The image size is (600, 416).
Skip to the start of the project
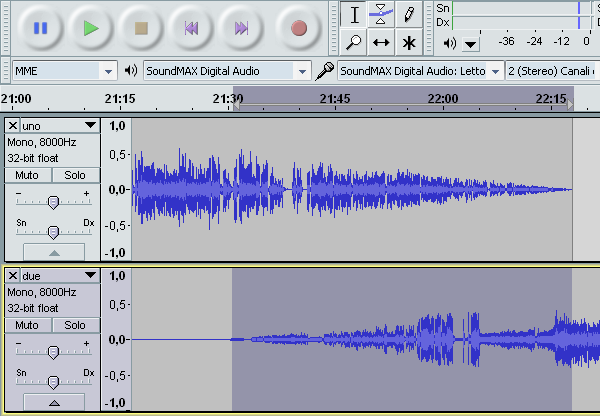191,28
